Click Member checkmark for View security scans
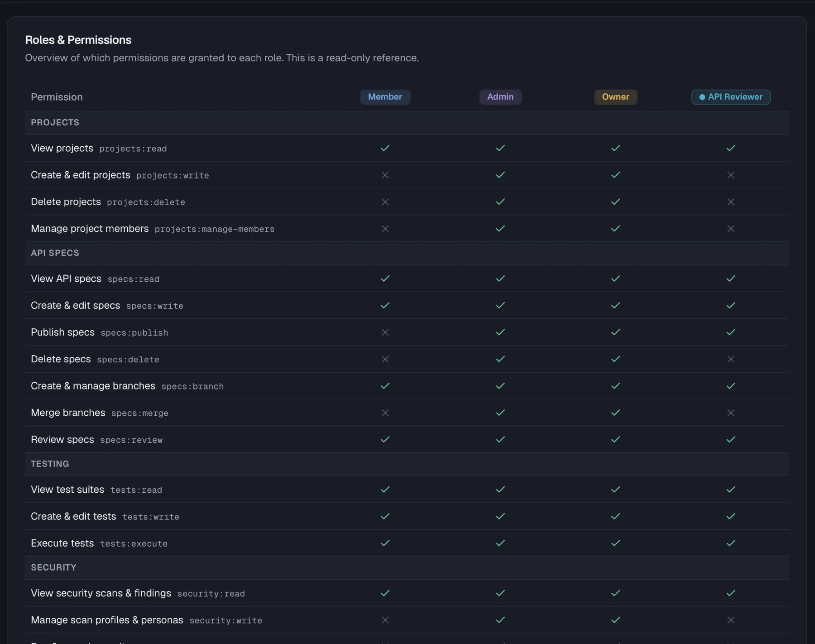 pyautogui.click(x=385, y=593)
